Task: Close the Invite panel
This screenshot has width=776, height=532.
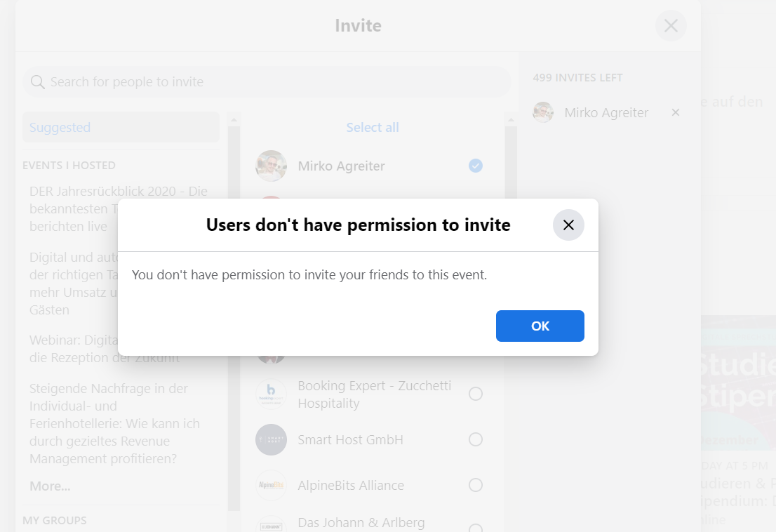Action: coord(671,26)
